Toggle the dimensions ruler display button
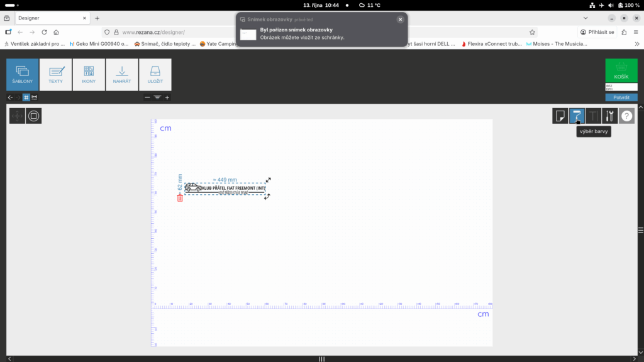Image resolution: width=644 pixels, height=362 pixels. 34,97
